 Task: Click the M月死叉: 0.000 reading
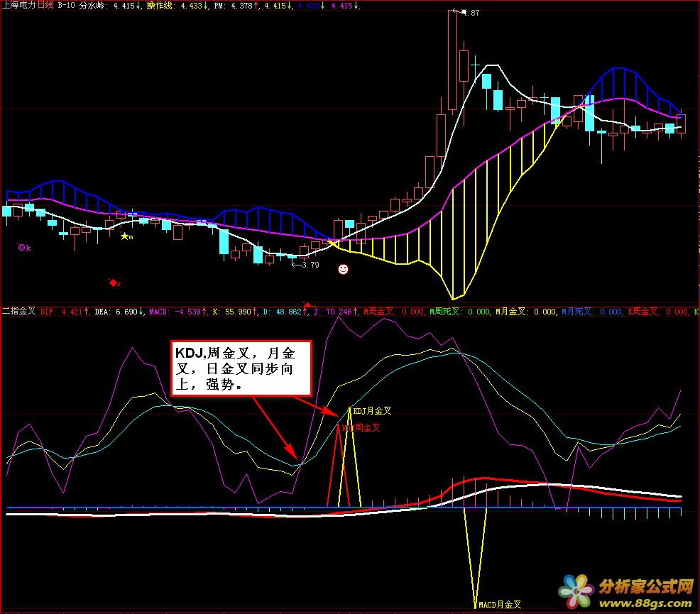tap(591, 312)
